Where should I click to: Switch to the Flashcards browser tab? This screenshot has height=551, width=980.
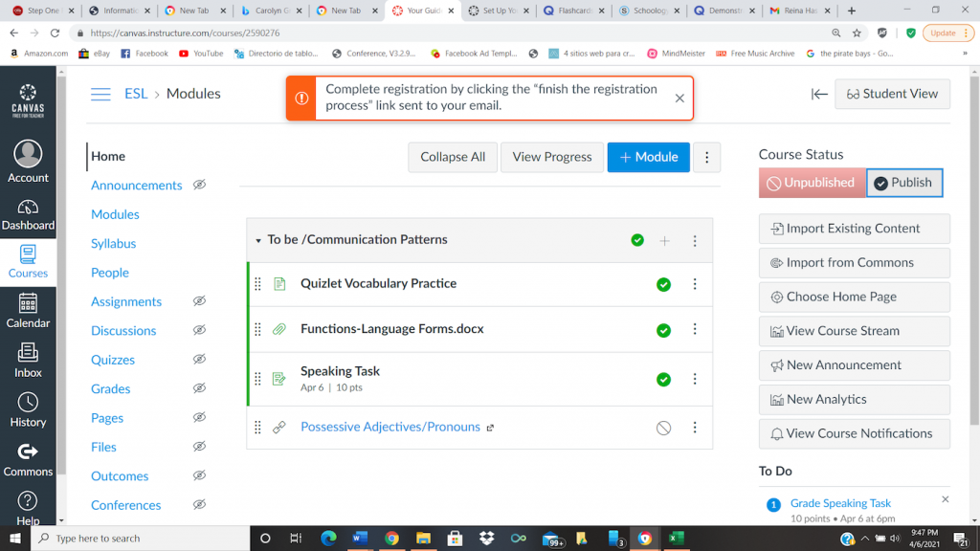pyautogui.click(x=574, y=11)
